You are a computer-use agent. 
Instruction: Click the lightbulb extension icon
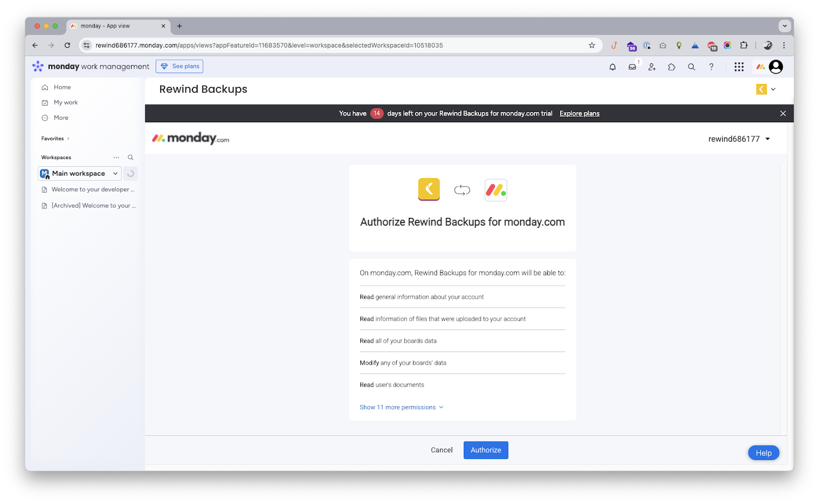(679, 46)
